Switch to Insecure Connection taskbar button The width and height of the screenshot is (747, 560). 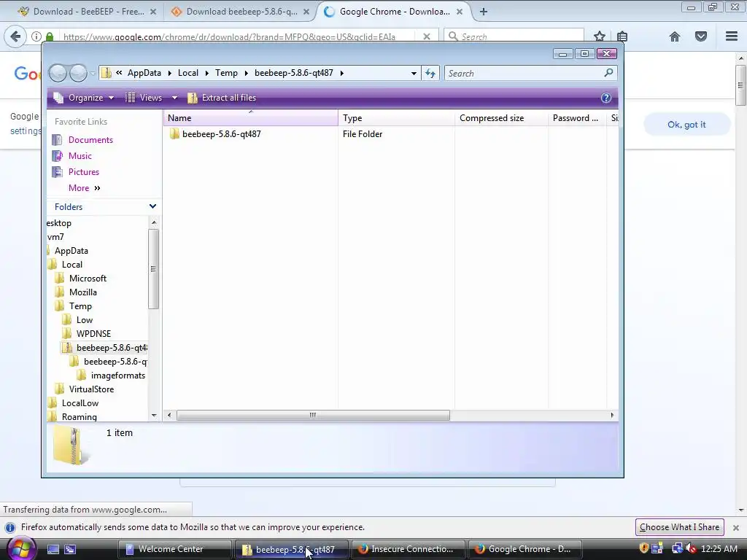click(x=407, y=549)
